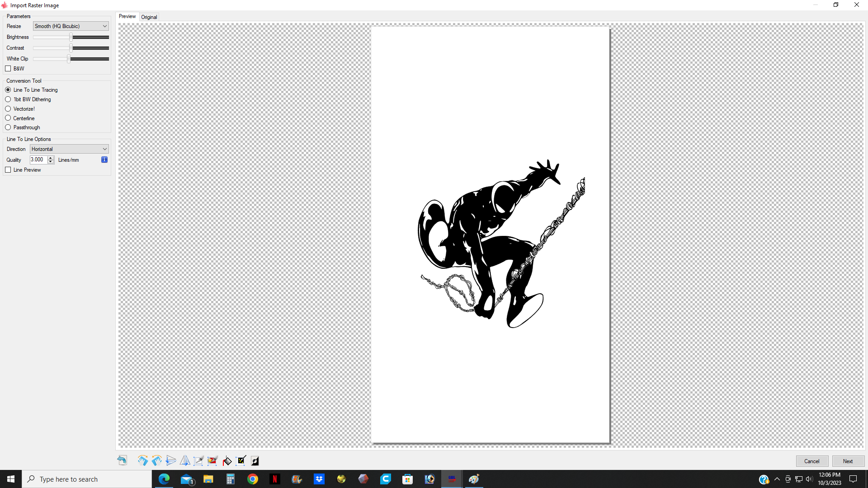The height and width of the screenshot is (488, 868).
Task: Select the Vectorize! conversion tool
Action: pyautogui.click(x=8, y=108)
